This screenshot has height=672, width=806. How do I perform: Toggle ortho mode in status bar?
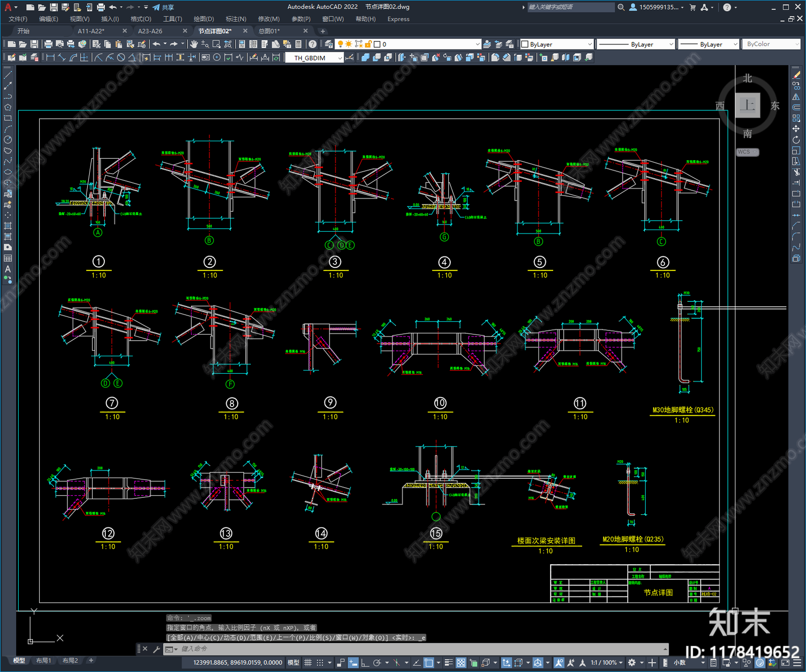pos(365,662)
